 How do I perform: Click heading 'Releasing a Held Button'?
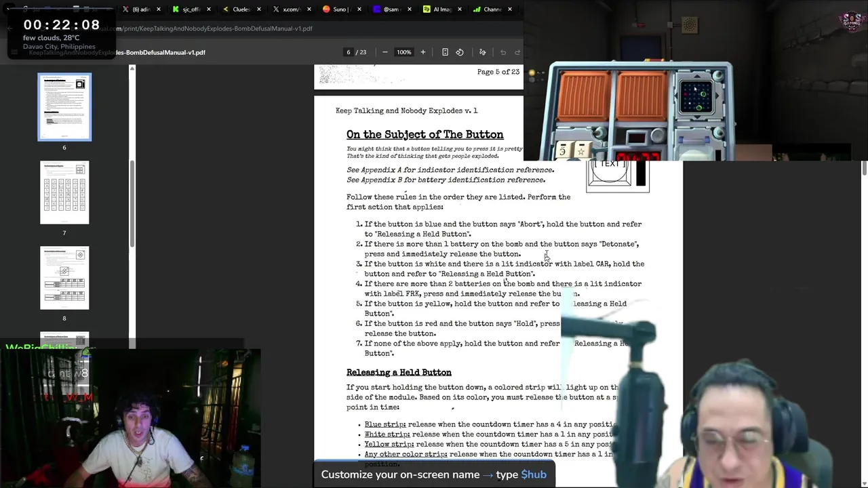[399, 372]
